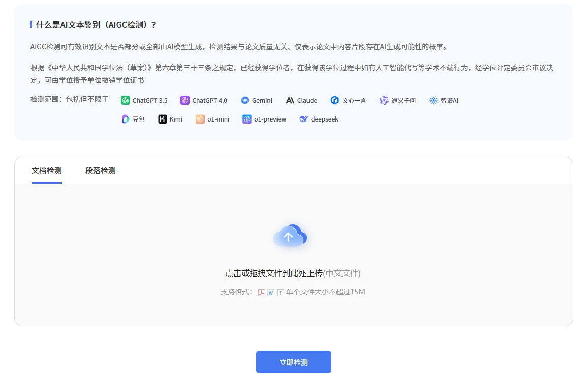Click the Gemini logo icon
This screenshot has height=392, width=585.
coord(245,100)
